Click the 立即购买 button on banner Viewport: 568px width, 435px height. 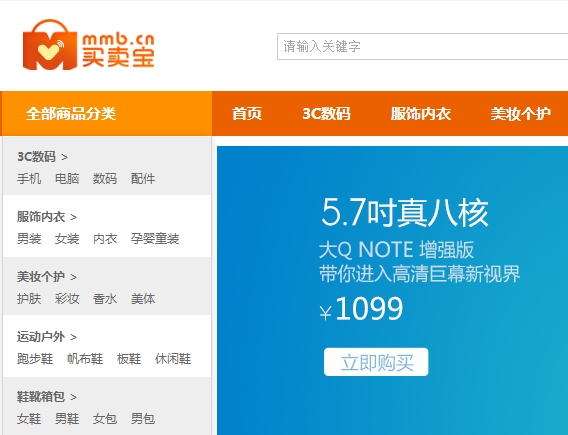coord(376,362)
